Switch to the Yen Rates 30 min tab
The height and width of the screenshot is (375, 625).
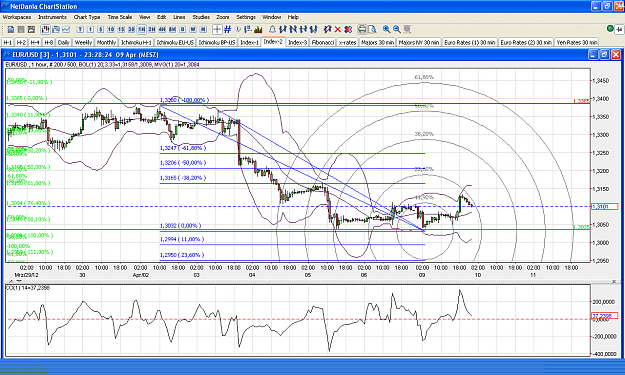[x=577, y=42]
